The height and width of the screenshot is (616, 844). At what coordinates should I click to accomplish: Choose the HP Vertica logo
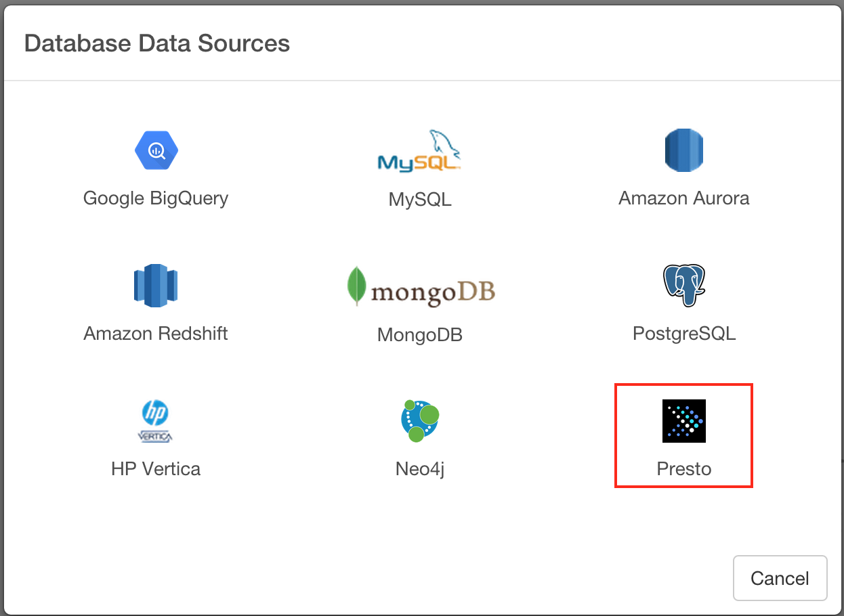coord(156,421)
